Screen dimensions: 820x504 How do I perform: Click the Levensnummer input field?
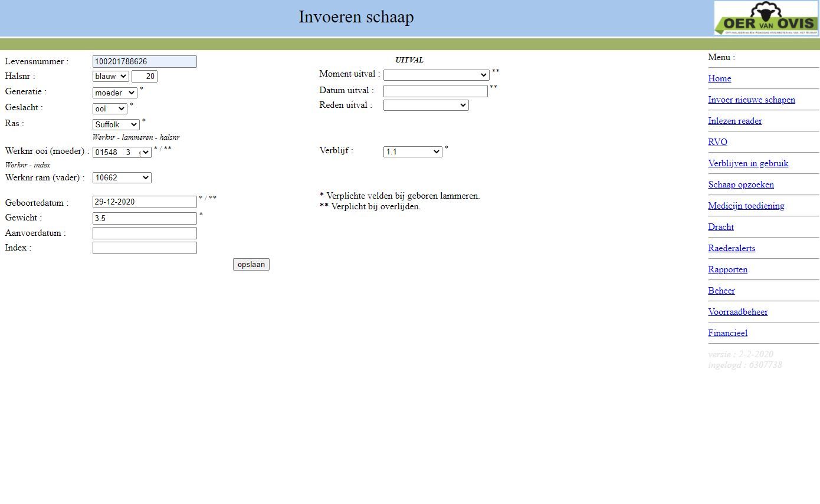click(145, 62)
